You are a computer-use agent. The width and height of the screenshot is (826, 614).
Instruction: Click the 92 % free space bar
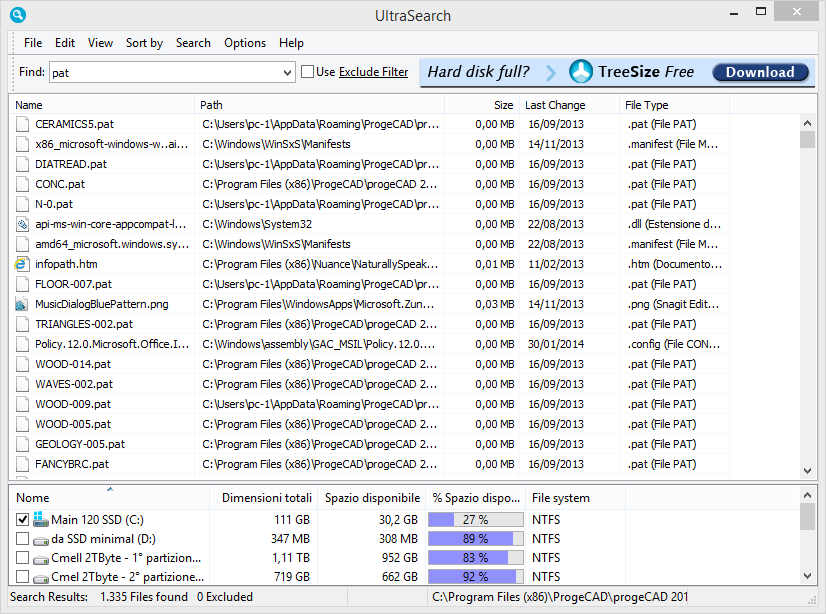pos(476,577)
